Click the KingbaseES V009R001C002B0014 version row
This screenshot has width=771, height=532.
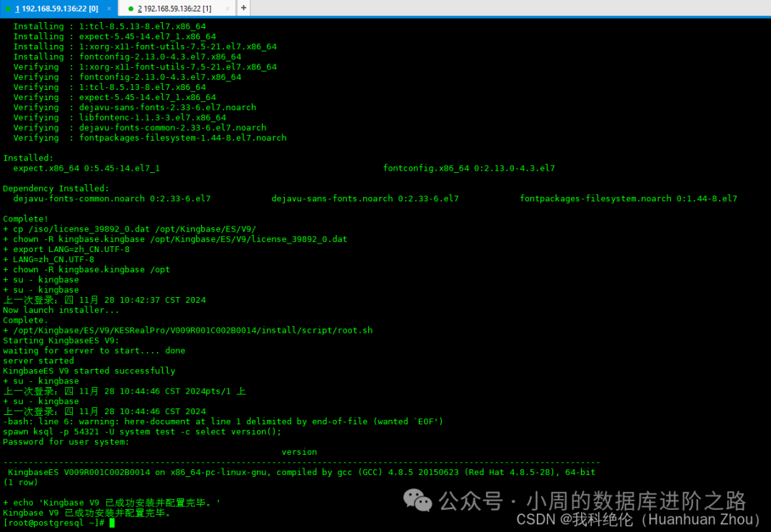(302, 472)
